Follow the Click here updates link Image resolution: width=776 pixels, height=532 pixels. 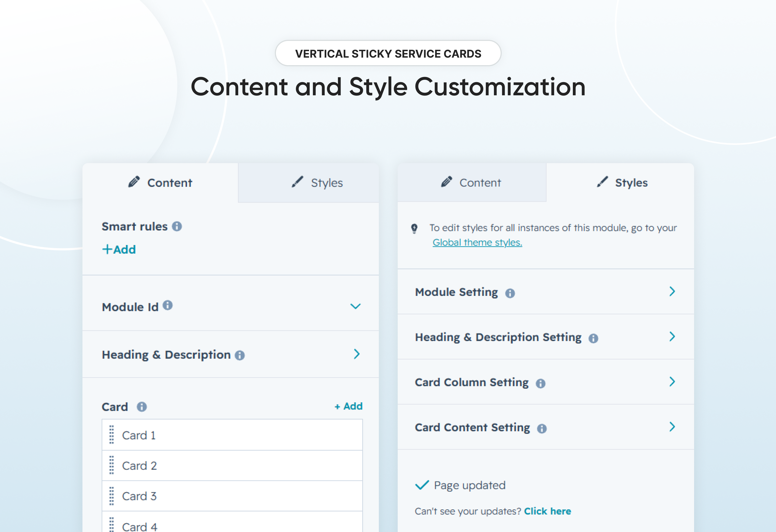point(547,511)
